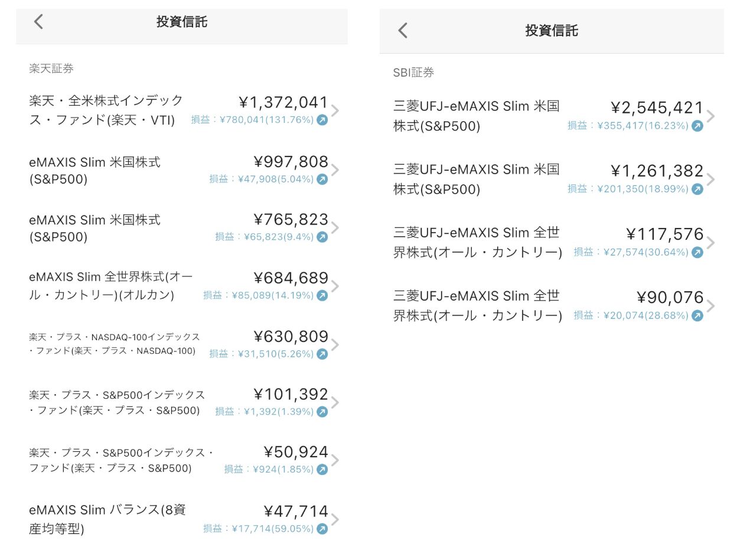Expand details chevron for ¥2,545,421 holding
Image resolution: width=737 pixels, height=560 pixels.
[x=710, y=116]
